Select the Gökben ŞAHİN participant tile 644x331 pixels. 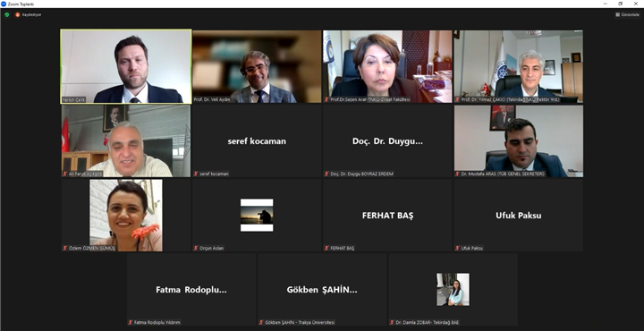322,290
